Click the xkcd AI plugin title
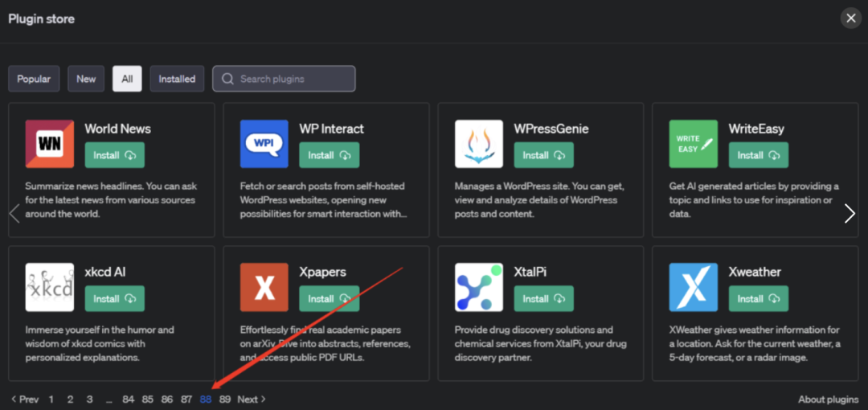 coord(105,273)
